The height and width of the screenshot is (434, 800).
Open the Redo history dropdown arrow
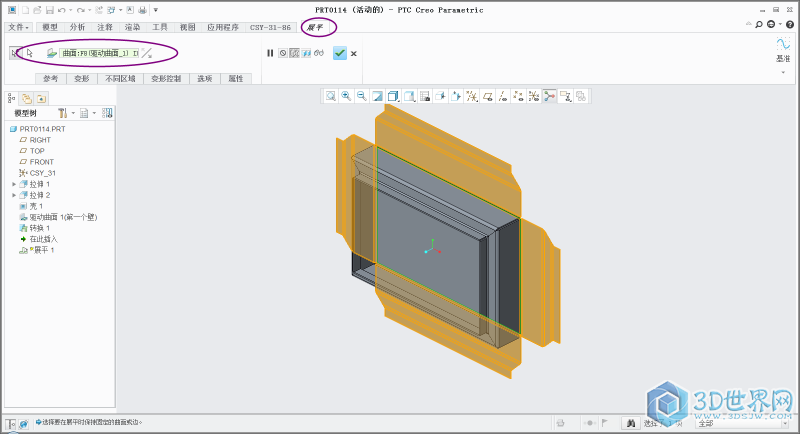pos(89,10)
